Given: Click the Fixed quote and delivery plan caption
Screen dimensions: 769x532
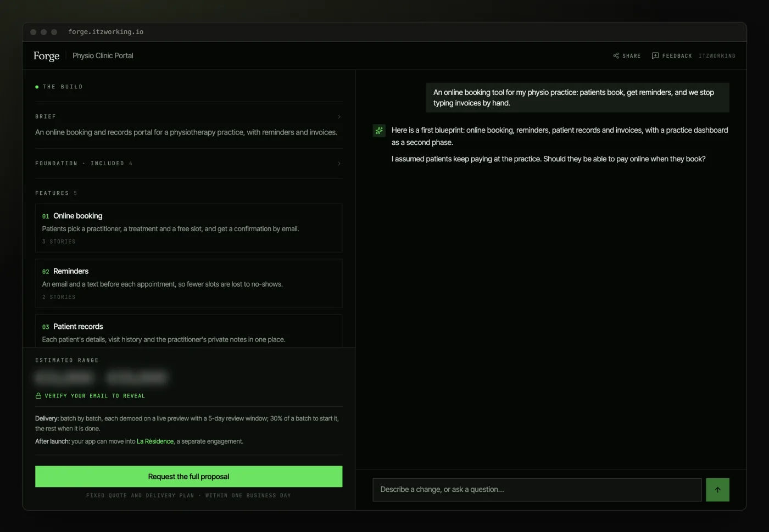Looking at the screenshot, I should click(188, 496).
